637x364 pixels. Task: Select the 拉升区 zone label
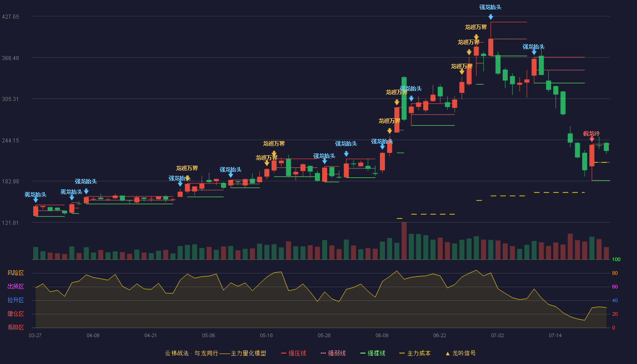tap(15, 300)
